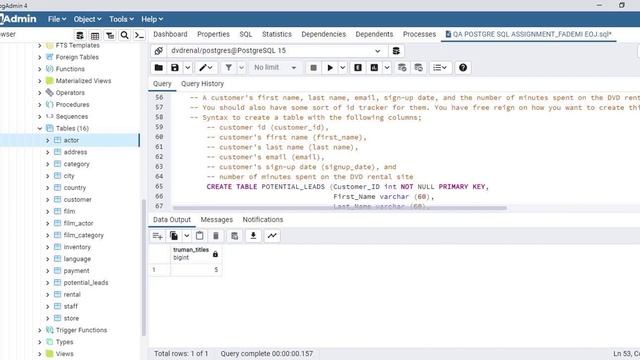This screenshot has width=640, height=360.
Task: Expand the Views tree node
Action: pos(40,354)
